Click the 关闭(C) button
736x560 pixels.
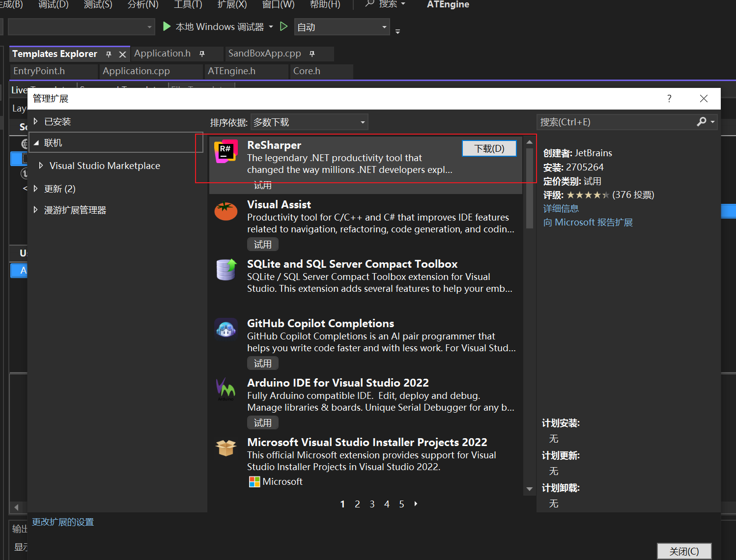click(x=684, y=551)
